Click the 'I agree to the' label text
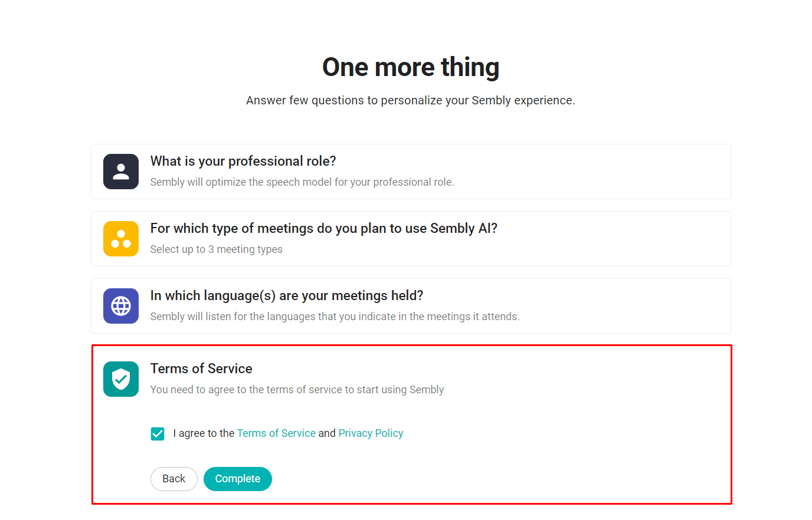 click(204, 433)
